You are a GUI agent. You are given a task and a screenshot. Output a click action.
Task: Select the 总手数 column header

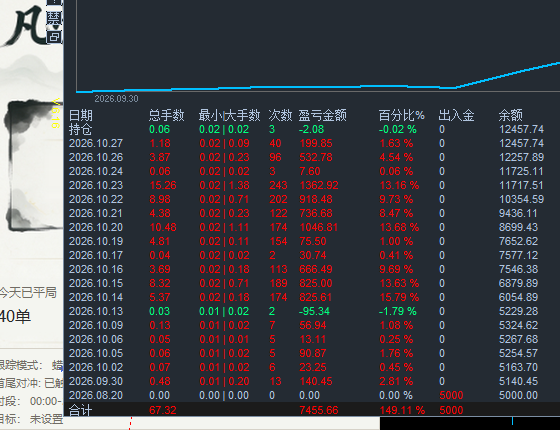click(166, 115)
